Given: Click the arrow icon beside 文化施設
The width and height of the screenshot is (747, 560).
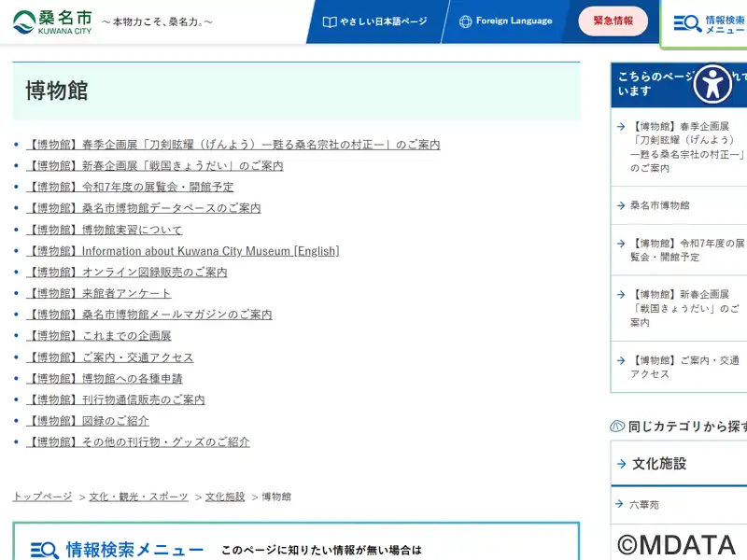Looking at the screenshot, I should tap(622, 464).
